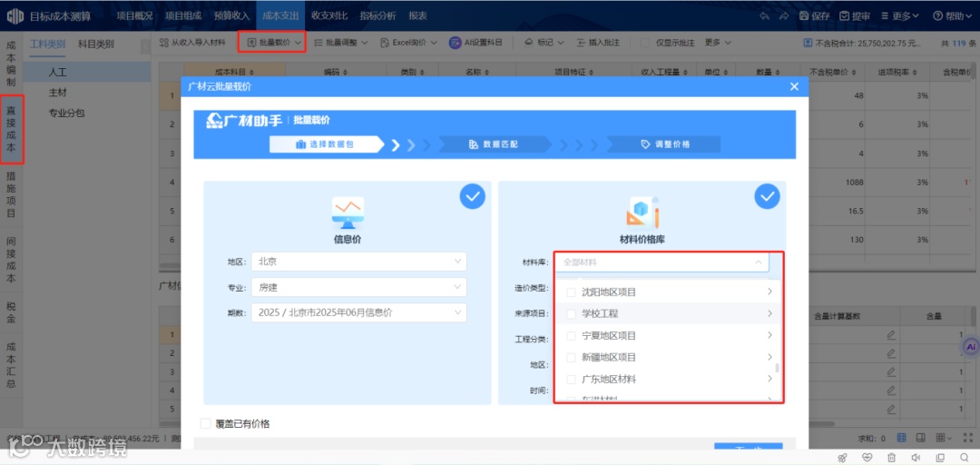The width and height of the screenshot is (980, 465).
Task: Open Excel询价 dropdown
Action: pos(408,43)
